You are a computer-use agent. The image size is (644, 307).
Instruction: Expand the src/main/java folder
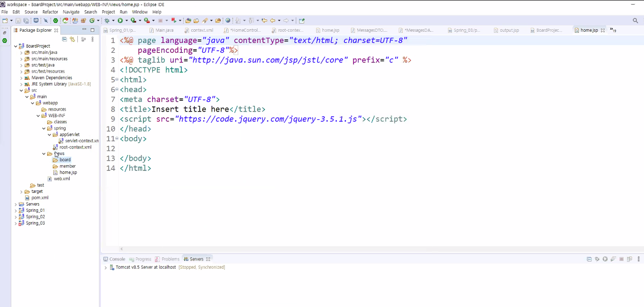pyautogui.click(x=21, y=52)
